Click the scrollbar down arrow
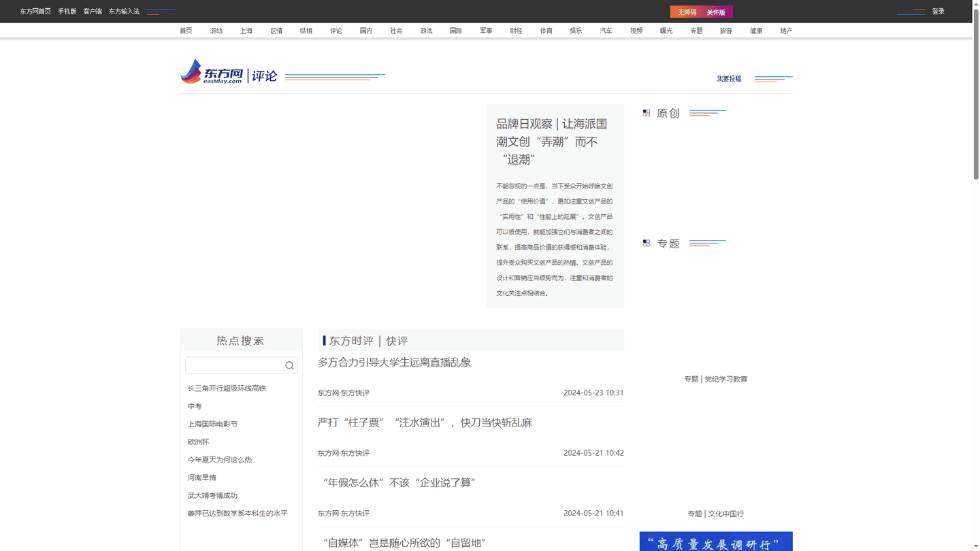 coord(976,547)
